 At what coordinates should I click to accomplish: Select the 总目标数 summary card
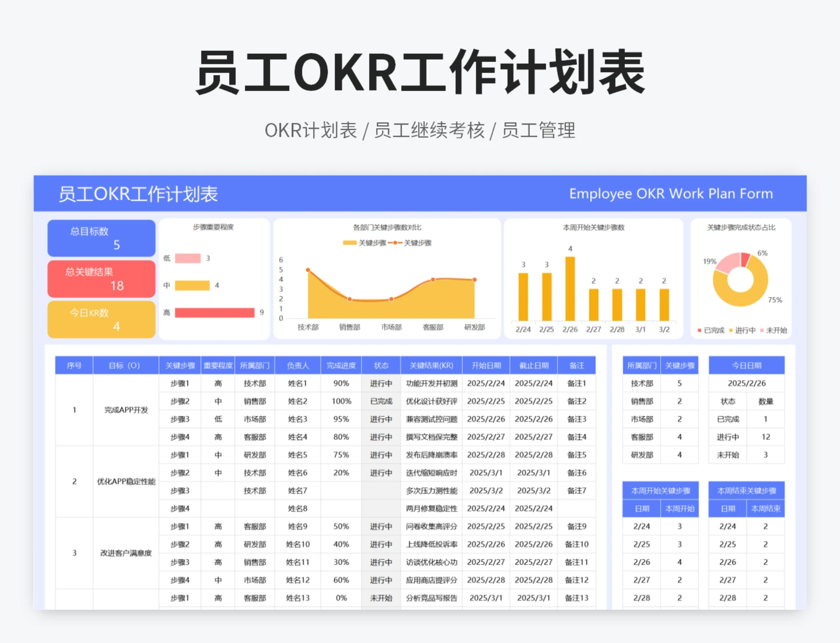click(101, 238)
